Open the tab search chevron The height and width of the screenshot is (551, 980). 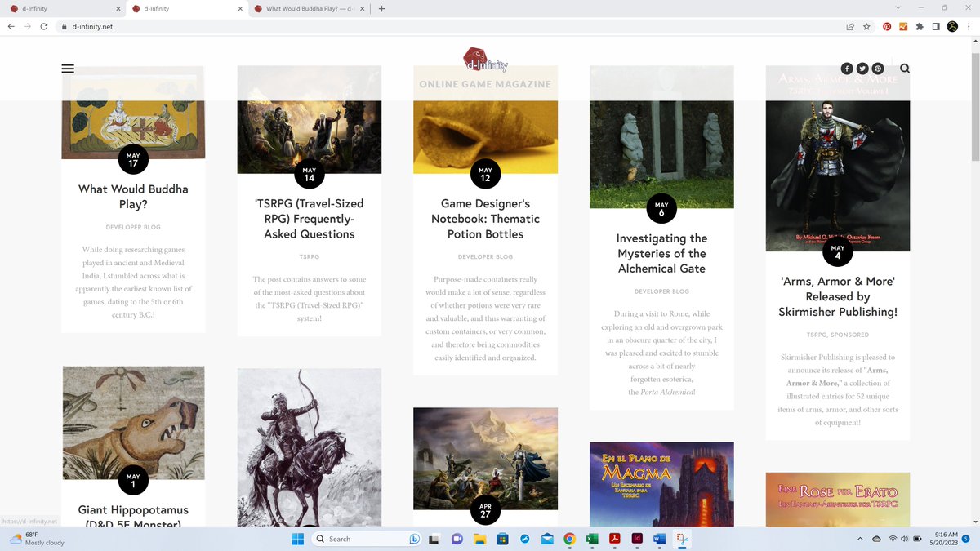898,8
